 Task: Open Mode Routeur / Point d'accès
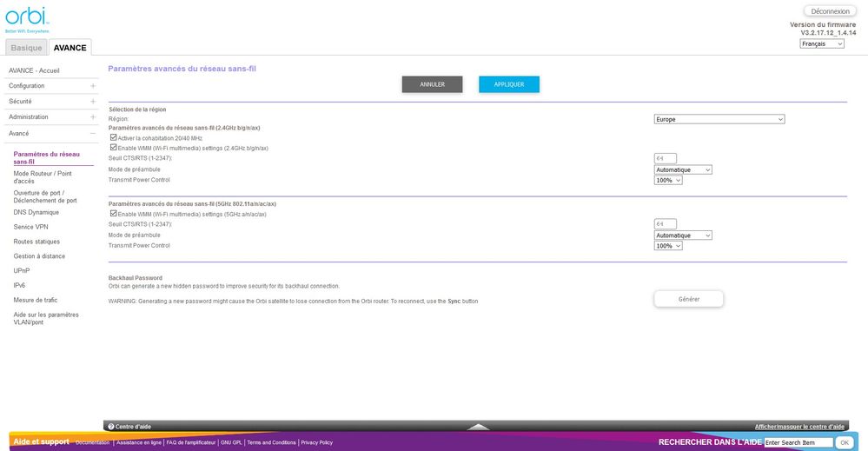coord(43,177)
